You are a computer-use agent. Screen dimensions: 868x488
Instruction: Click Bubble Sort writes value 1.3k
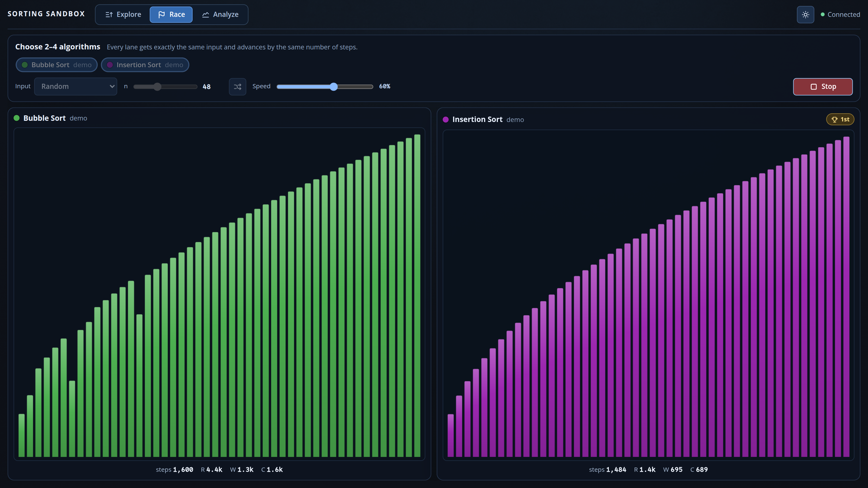[245, 470]
